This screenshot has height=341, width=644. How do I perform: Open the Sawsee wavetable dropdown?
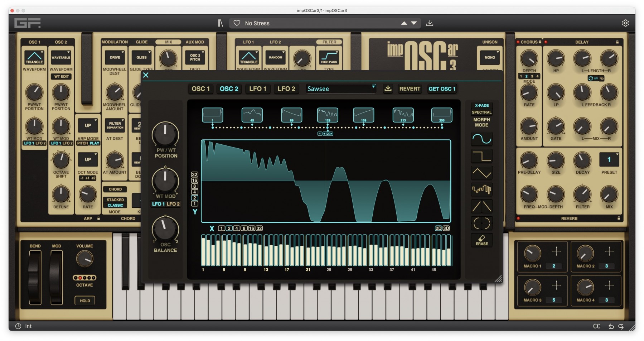(x=341, y=88)
